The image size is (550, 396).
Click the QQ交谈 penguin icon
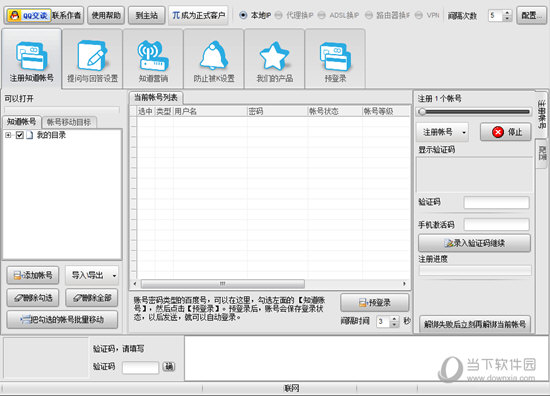14,15
